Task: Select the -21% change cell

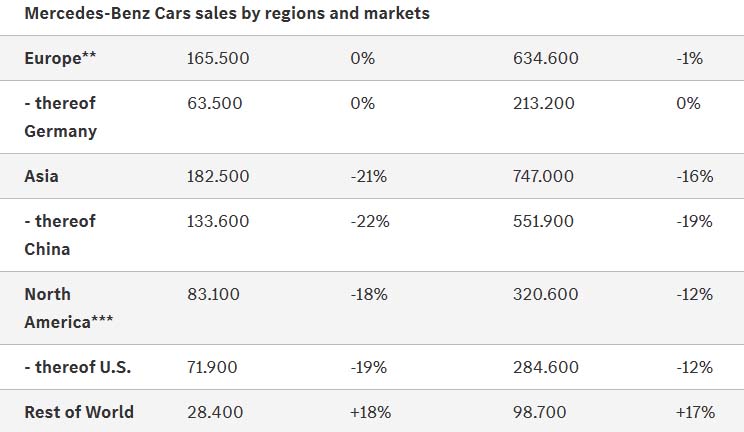Action: pos(369,176)
